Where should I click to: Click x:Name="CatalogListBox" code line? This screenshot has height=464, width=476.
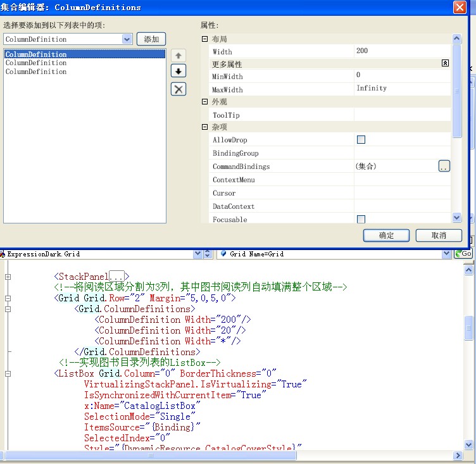click(142, 406)
